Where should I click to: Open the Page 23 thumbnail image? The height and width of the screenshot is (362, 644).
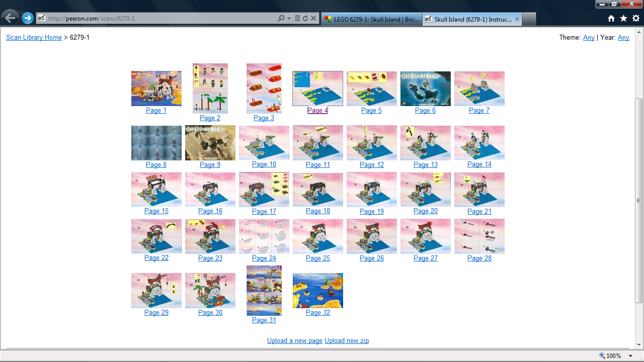pyautogui.click(x=210, y=236)
